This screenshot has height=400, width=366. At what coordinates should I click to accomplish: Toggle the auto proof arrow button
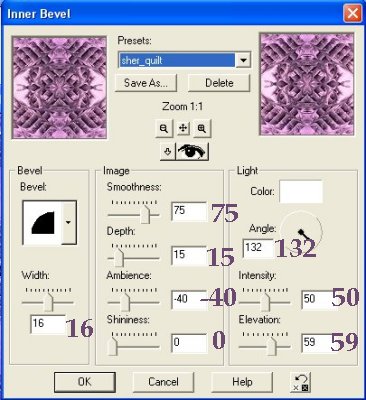pos(168,152)
